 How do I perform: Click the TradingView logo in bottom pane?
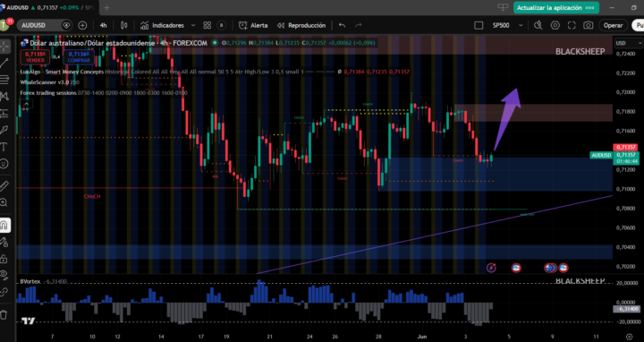coord(29,321)
